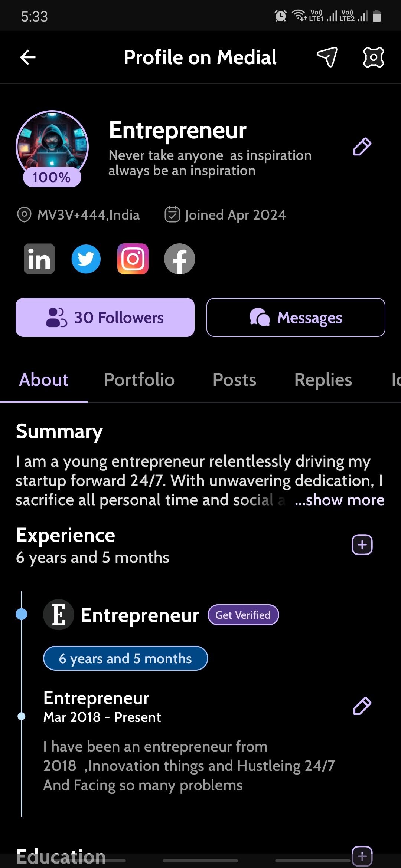The width and height of the screenshot is (401, 868).
Task: Open settings gear icon
Action: click(373, 57)
